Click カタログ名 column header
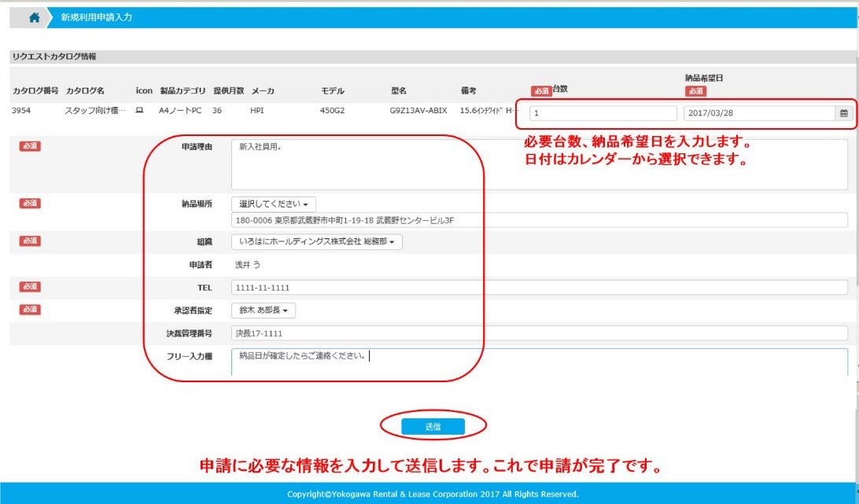This screenshot has height=504, width=859. pyautogui.click(x=85, y=91)
